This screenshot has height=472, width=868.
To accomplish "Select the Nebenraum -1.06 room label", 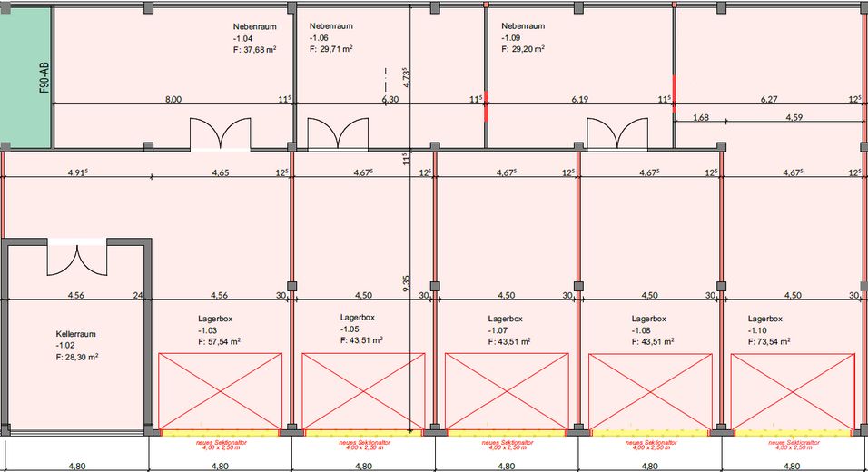I will click(x=331, y=37).
